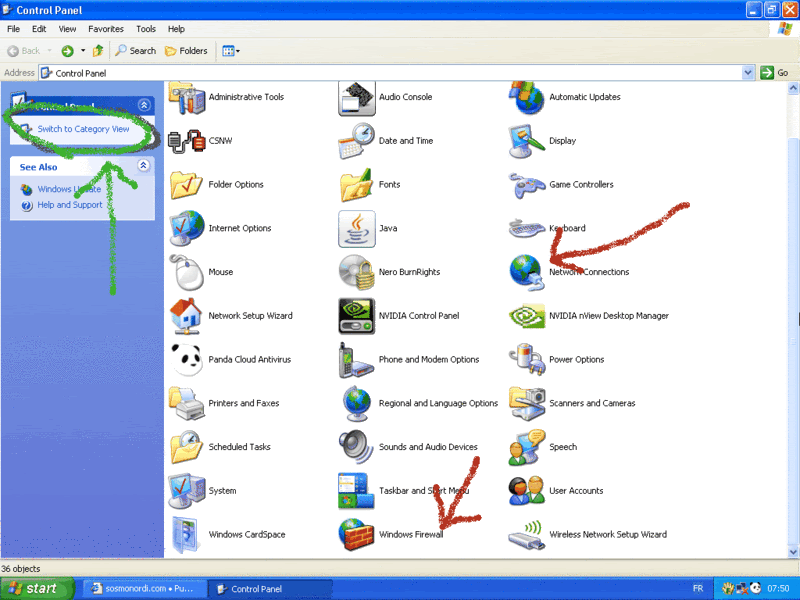Click the scroll-up arrow of the icon list
This screenshot has height=600, width=800.
(x=793, y=88)
